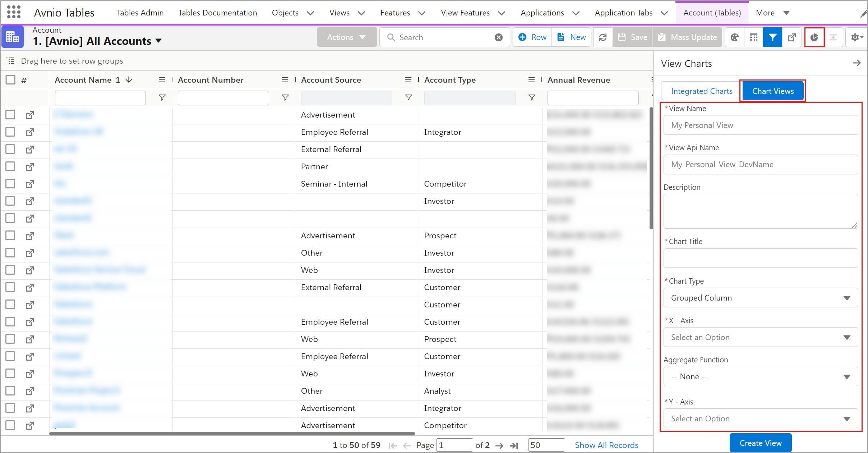Viewport: 868px width, 453px height.
Task: Click the Show All Records link
Action: click(x=606, y=445)
